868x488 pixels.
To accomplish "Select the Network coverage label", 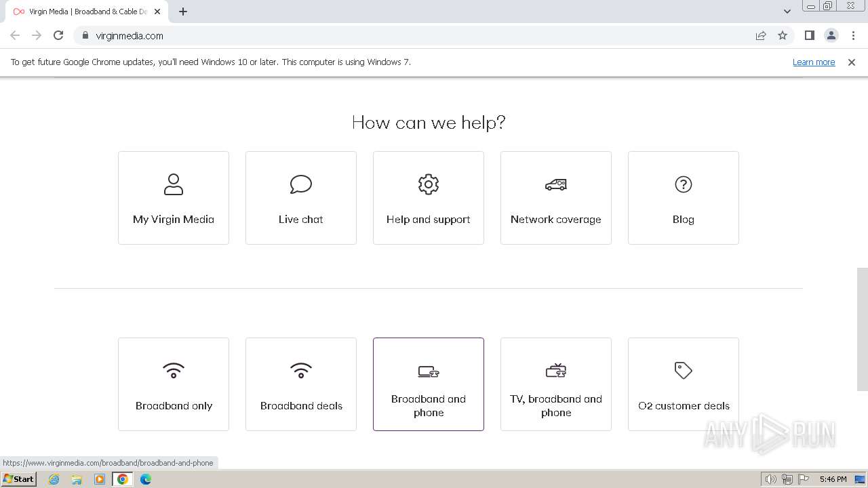I will point(556,220).
